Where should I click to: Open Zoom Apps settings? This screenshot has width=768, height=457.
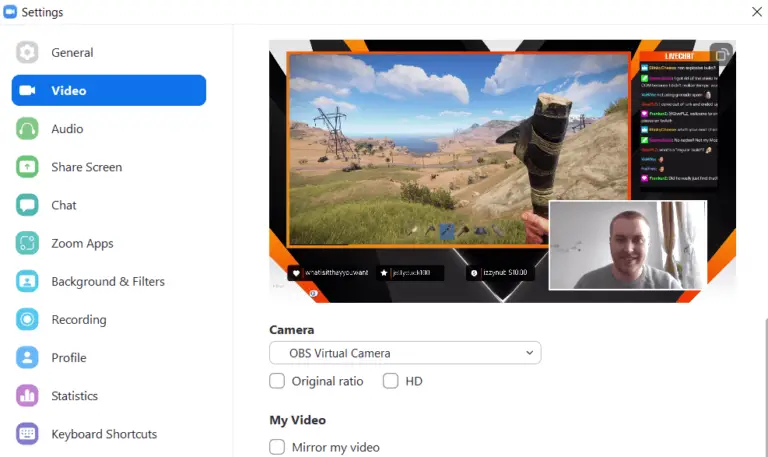(109, 243)
